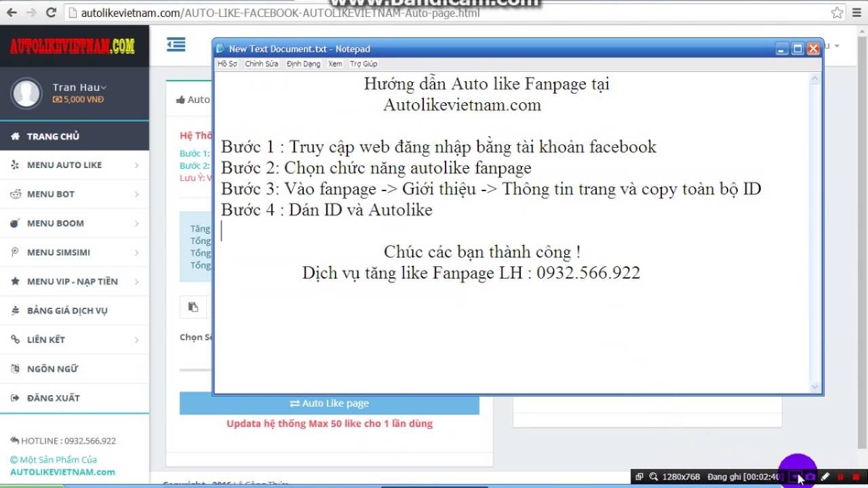The width and height of the screenshot is (868, 488).
Task: Click the icon beside BẢNG GIÁ DỊCH VỤ
Action: (x=14, y=310)
